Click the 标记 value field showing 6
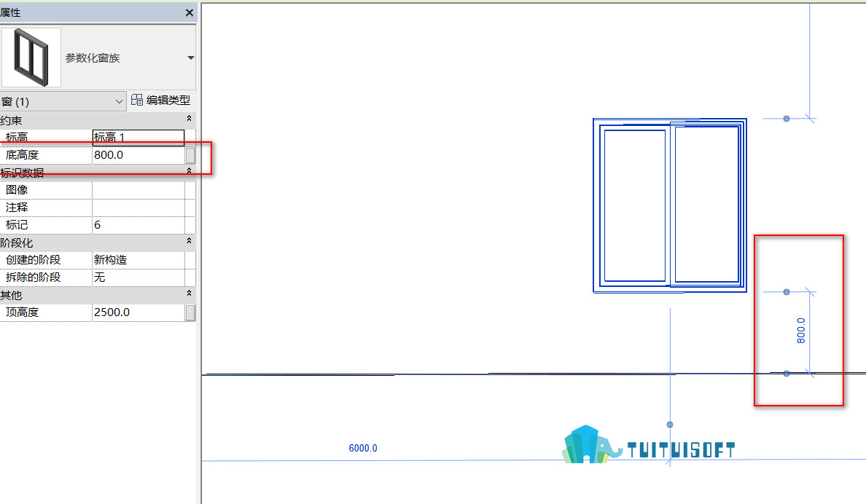 click(x=138, y=225)
